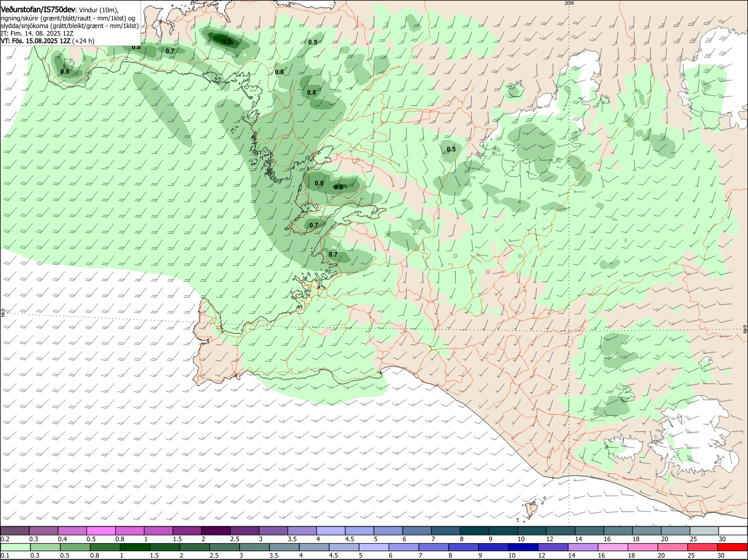This screenshot has height=560, width=748.
Task: Click the palest green 0.1 rain legend swatch
Action: point(15,548)
